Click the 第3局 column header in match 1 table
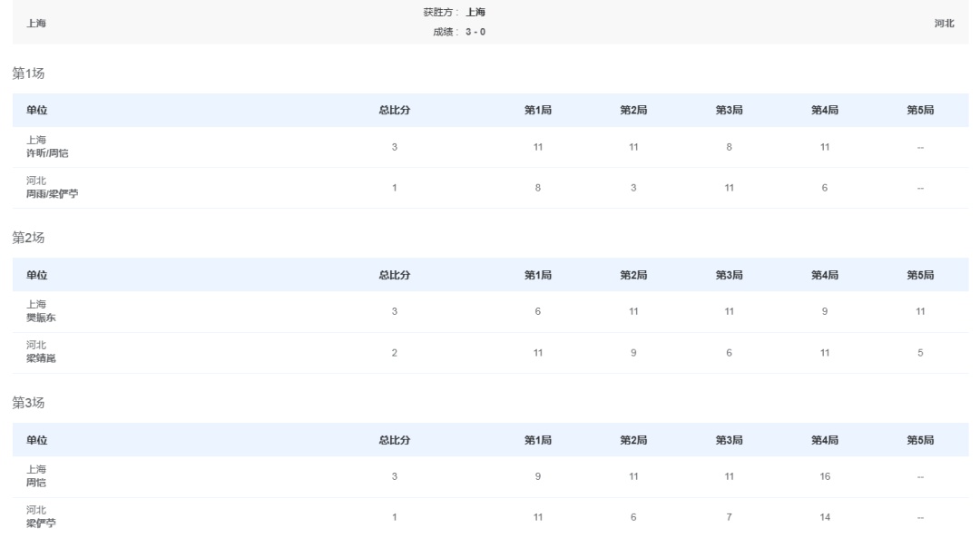Viewport: 980px width, 538px height. click(730, 111)
